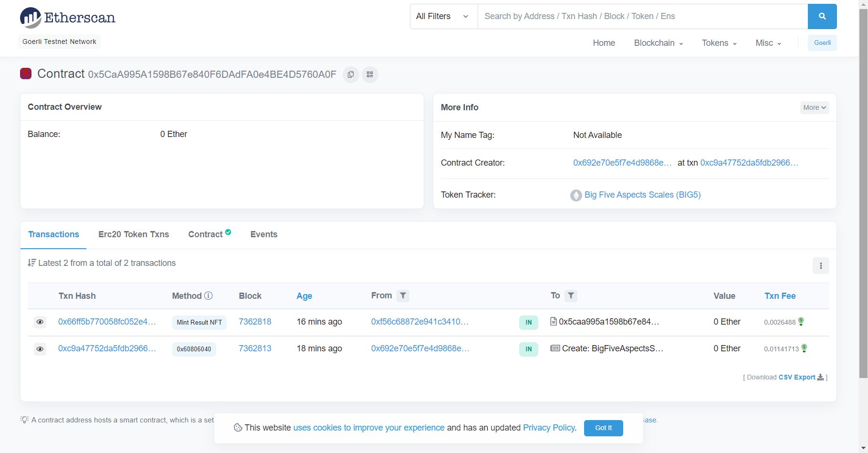868x453 pixels.
Task: Open Big Five Aspects Scales (BIG5) token link
Action: coord(642,195)
